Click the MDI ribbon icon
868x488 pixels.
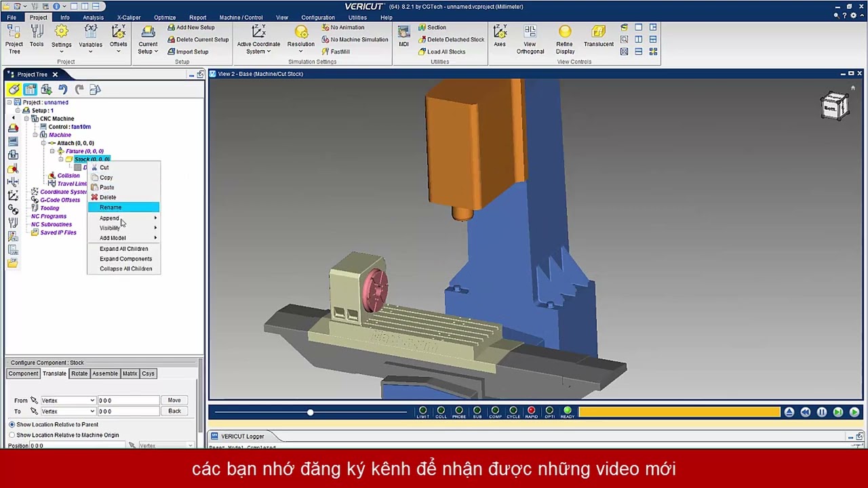pyautogui.click(x=403, y=36)
